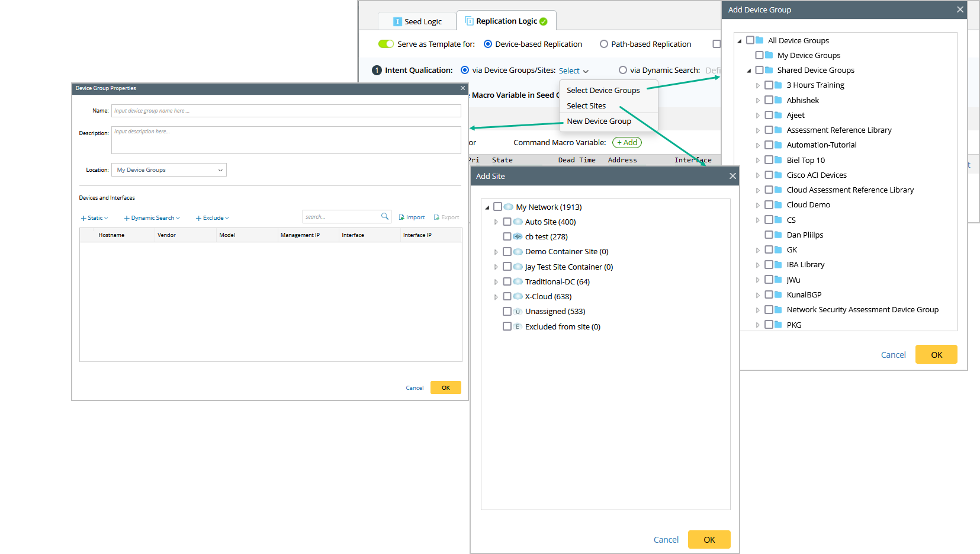Check the Cisco ACI Devices checkbox

pyautogui.click(x=769, y=175)
